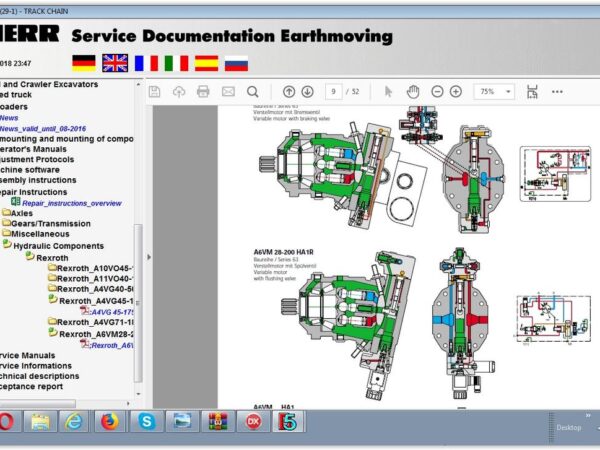The width and height of the screenshot is (600, 450).
Task: Open the 75% zoom dropdown
Action: [x=494, y=92]
